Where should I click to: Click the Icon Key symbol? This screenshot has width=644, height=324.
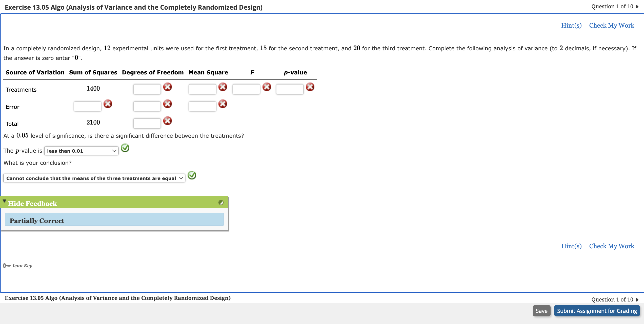coord(7,266)
